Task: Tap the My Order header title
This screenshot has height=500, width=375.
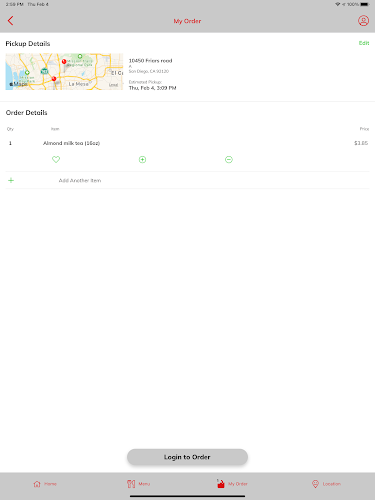Action: [x=187, y=21]
